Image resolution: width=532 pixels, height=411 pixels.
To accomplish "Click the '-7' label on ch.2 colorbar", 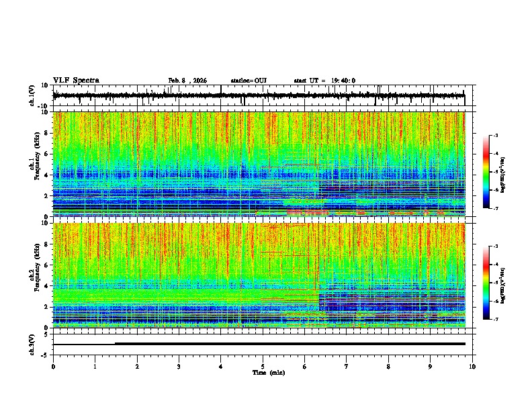I will 495,320.
